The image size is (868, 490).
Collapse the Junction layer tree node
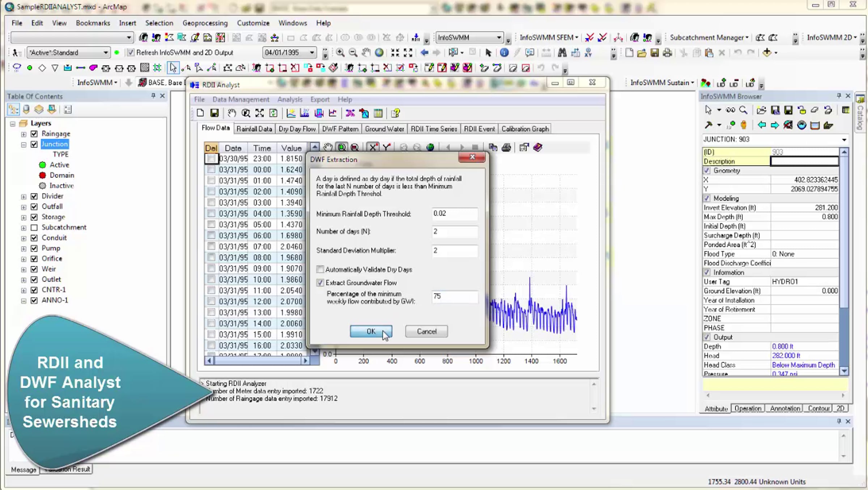point(24,145)
